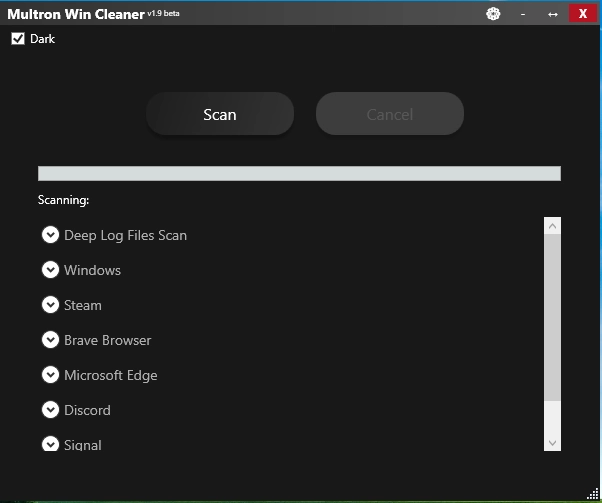Click the Cancel button
This screenshot has height=503, width=602.
(390, 114)
